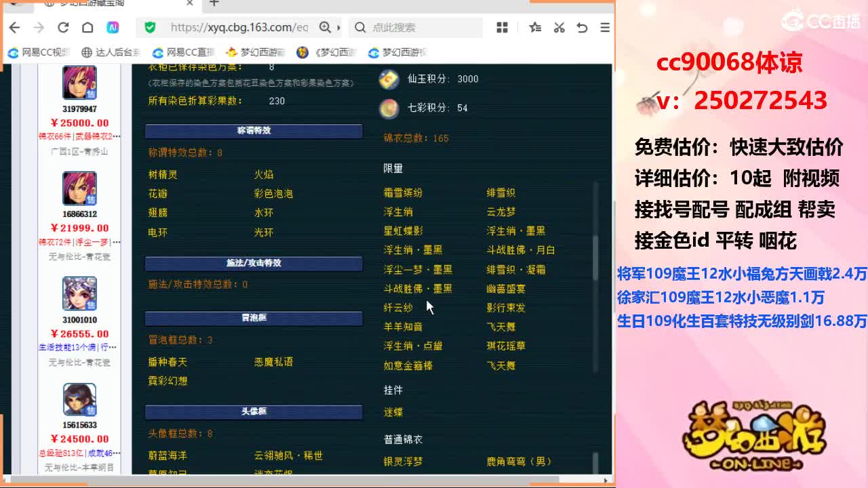Open the apps grid icon
868x488 pixels.
502,27
